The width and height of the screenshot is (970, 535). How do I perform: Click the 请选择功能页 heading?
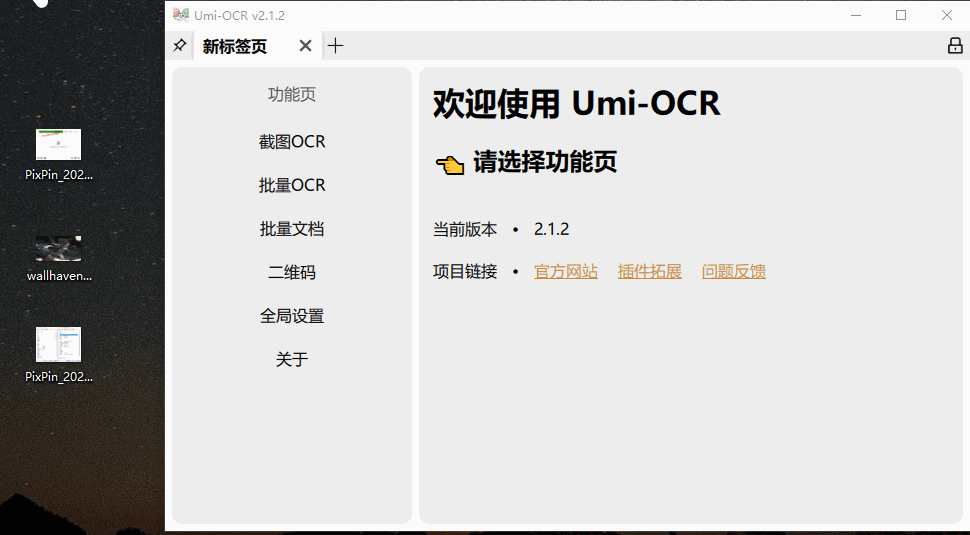click(545, 162)
